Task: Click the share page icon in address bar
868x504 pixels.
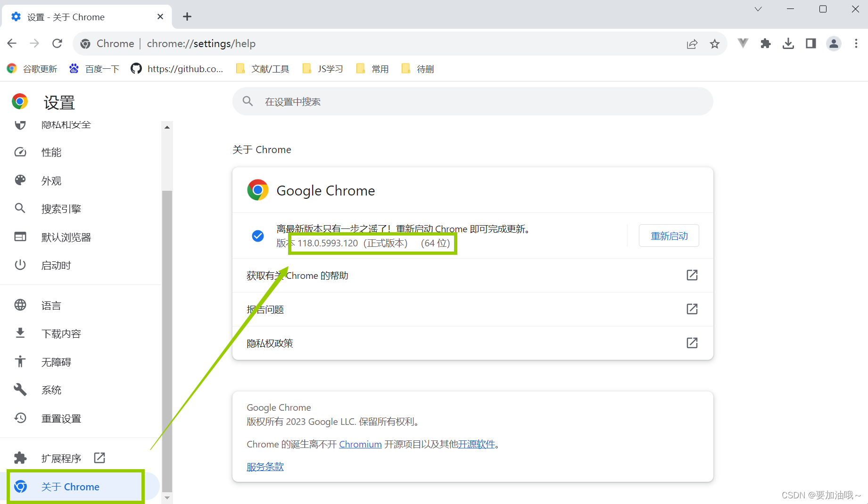Action: click(x=692, y=44)
